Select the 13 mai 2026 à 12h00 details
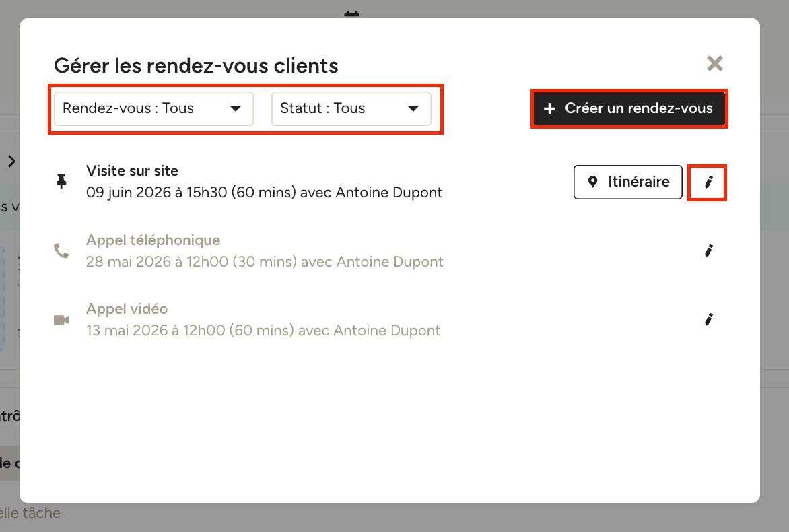 (x=263, y=330)
